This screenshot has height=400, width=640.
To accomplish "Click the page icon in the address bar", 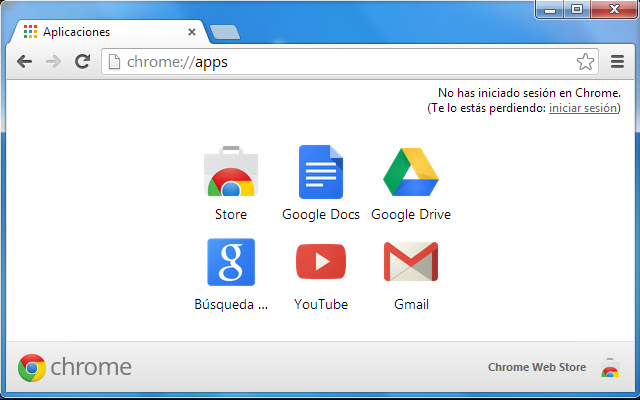I will [115, 62].
